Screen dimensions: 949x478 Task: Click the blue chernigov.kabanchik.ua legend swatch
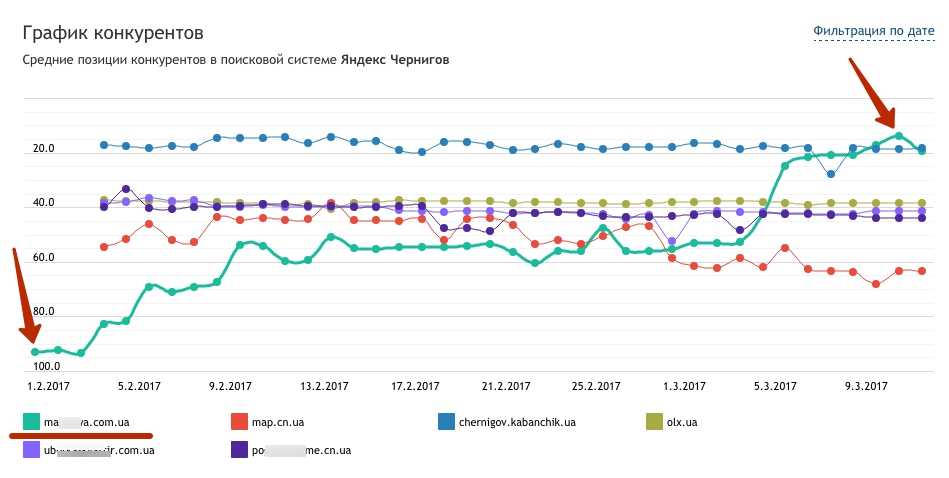(447, 422)
